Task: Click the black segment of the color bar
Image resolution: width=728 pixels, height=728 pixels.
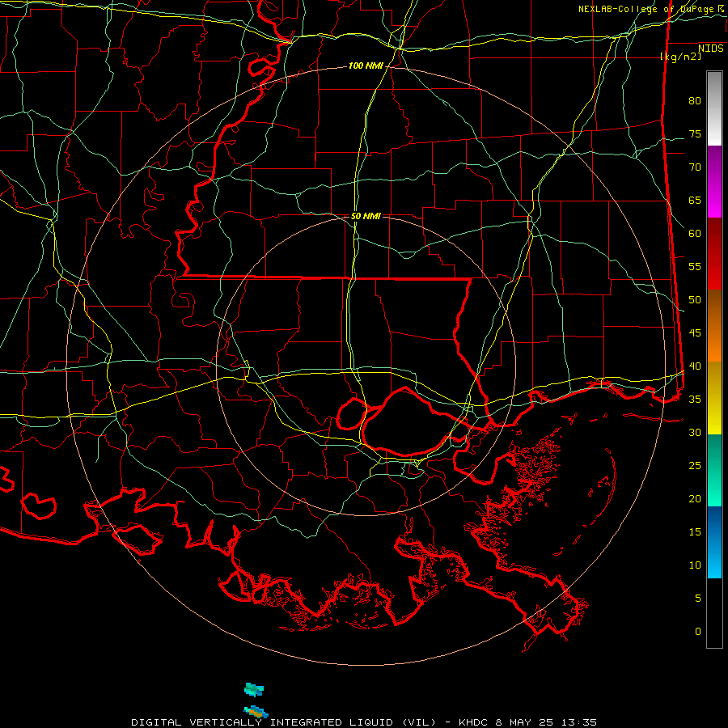Action: 714,613
